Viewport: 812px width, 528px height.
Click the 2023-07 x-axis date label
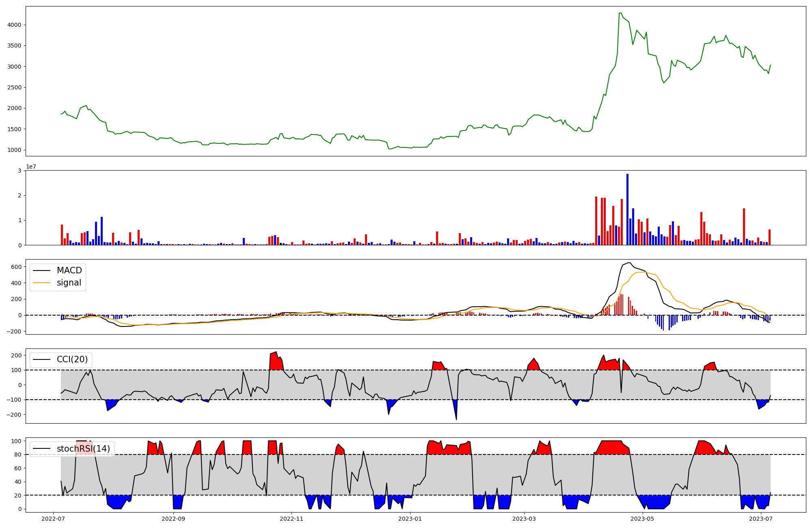point(761,519)
